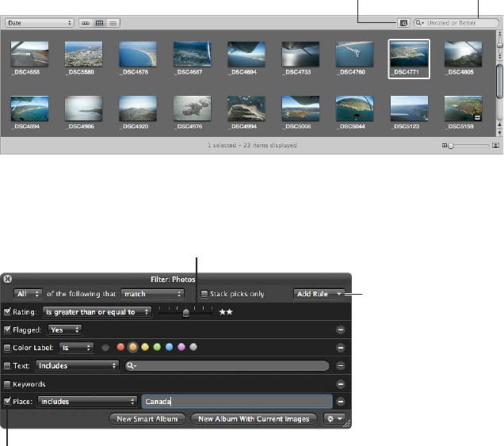The image size is (504, 446).
Task: Click the magnifier in Text rule field
Action: [x=131, y=366]
